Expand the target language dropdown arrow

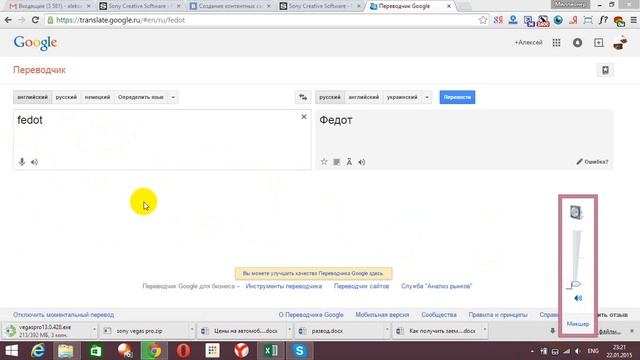click(x=427, y=97)
